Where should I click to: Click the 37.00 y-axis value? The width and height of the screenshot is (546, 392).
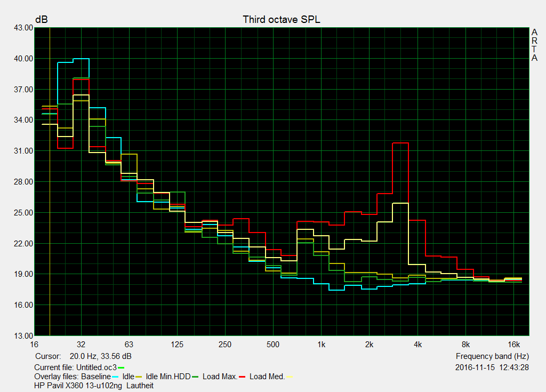tap(23, 90)
